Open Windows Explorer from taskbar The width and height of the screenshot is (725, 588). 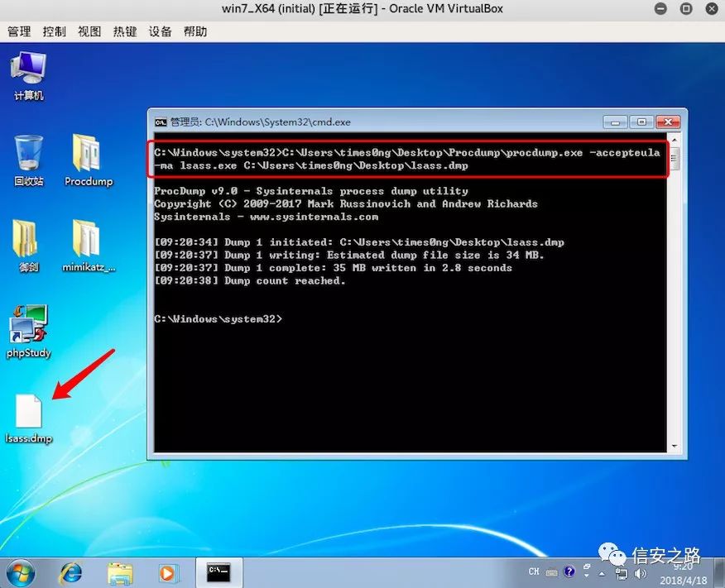click(120, 573)
